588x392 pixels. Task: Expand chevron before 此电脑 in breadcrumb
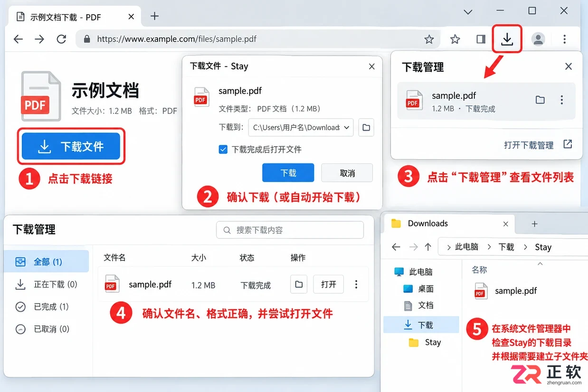point(449,247)
